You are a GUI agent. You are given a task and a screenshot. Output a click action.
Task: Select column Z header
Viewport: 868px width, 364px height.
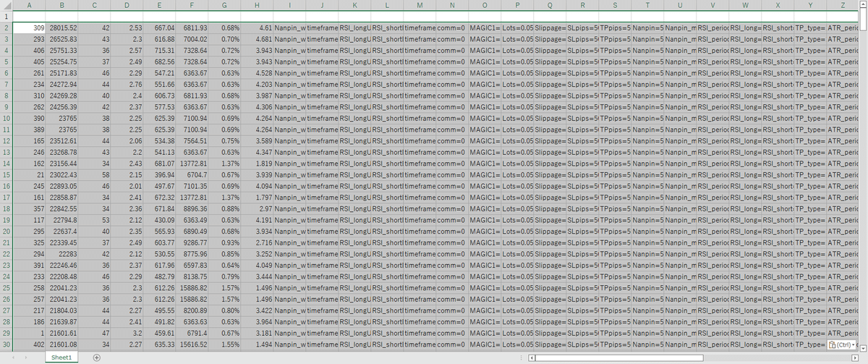(843, 5)
